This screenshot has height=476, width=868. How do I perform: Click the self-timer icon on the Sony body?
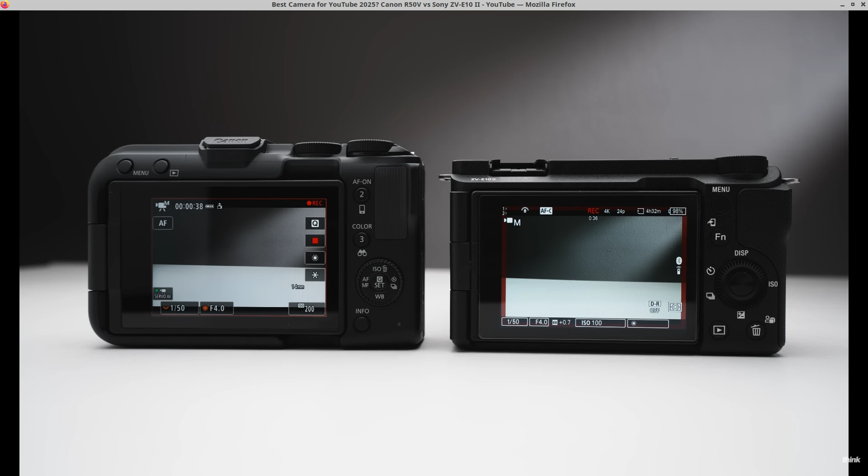point(711,271)
